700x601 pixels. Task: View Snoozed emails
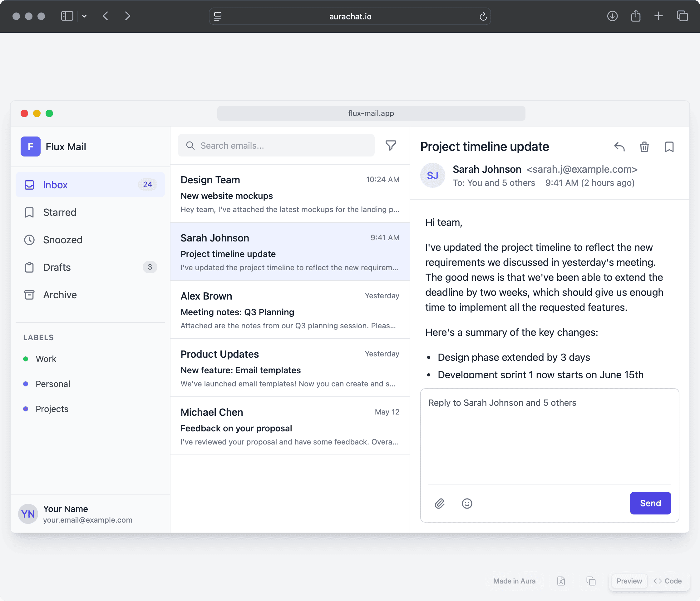point(62,240)
